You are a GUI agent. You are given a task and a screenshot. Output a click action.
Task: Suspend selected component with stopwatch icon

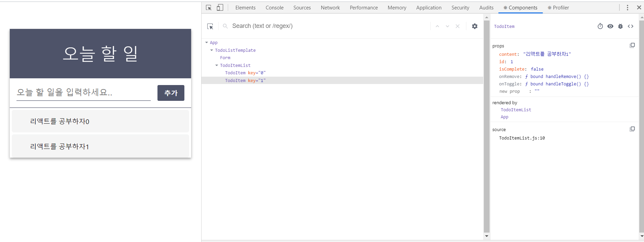[x=600, y=26]
